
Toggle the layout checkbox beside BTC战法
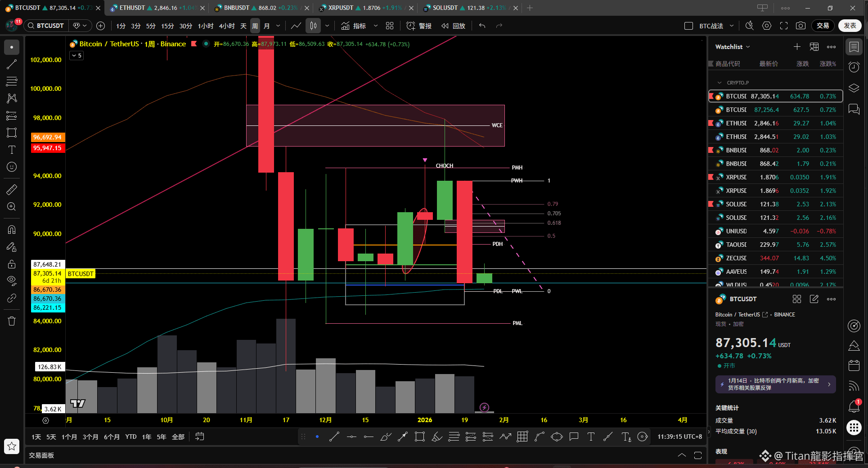(688, 26)
